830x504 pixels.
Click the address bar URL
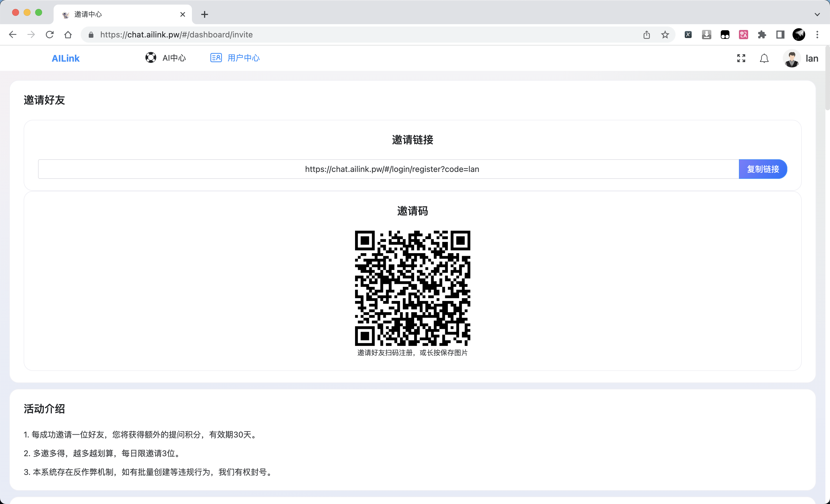coord(176,35)
